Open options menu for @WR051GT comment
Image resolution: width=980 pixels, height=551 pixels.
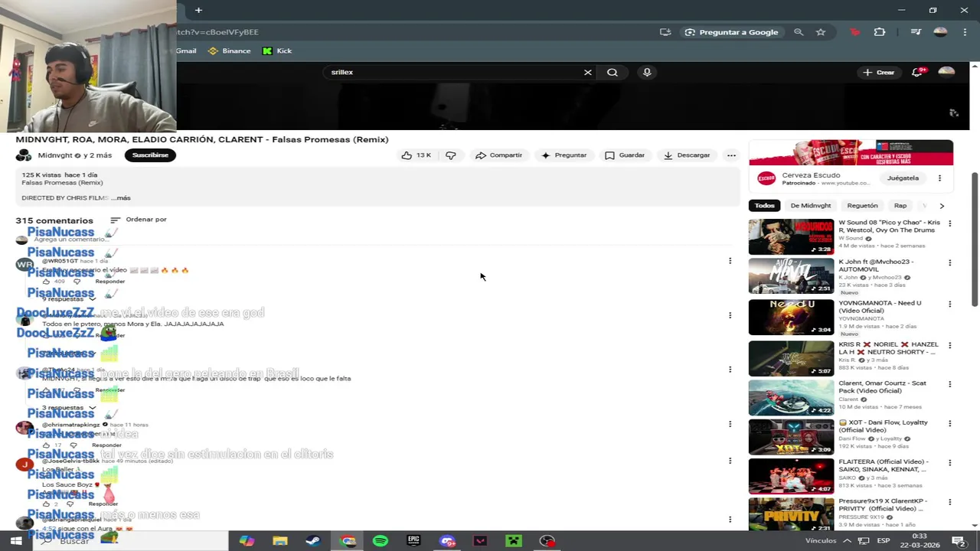[x=730, y=261]
